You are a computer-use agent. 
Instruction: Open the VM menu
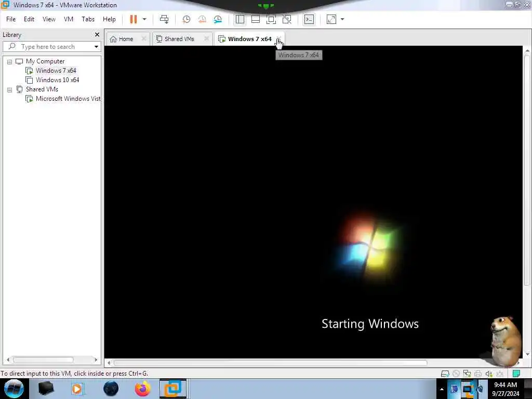[x=69, y=19]
